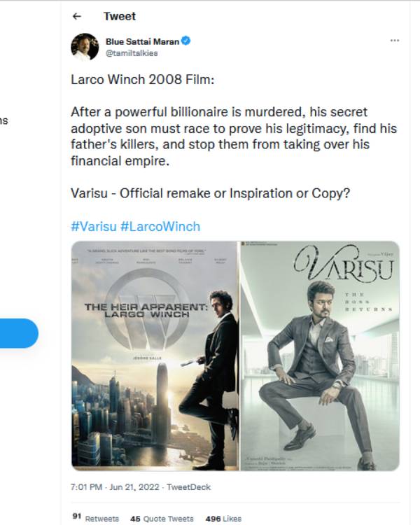Click the Tweet page heading

click(x=120, y=16)
